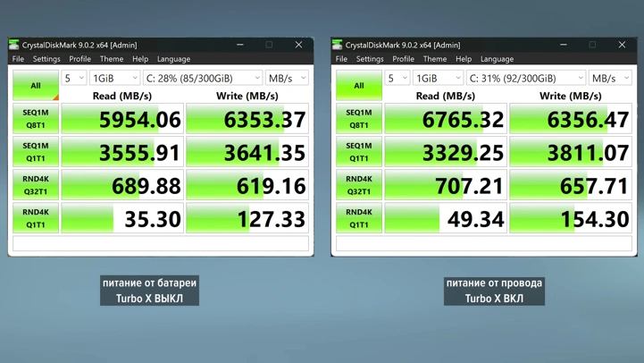Open Help menu in left window
This screenshot has width=644, height=363.
[x=140, y=59]
